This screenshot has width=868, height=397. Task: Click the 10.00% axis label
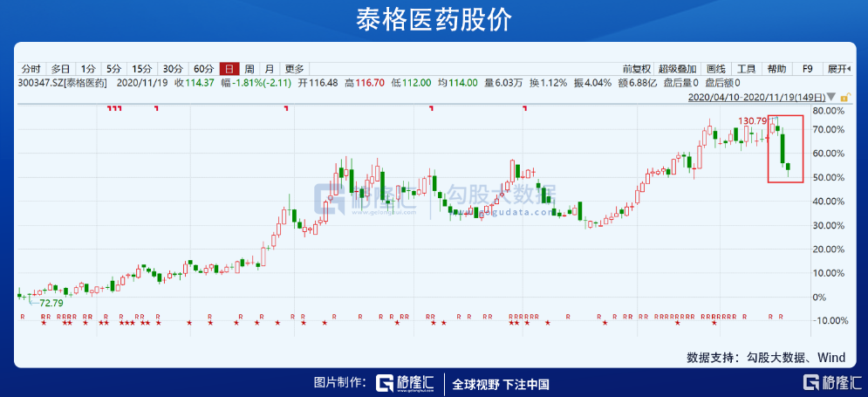pos(828,273)
